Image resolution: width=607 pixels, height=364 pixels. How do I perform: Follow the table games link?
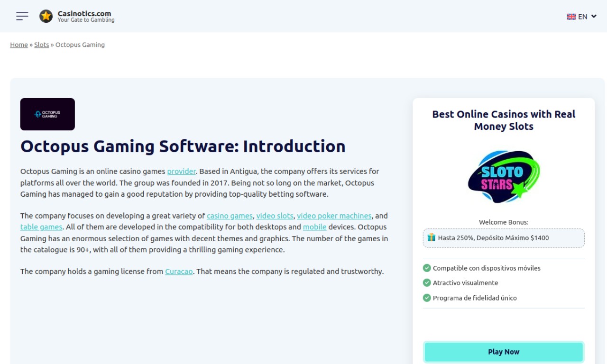[41, 227]
